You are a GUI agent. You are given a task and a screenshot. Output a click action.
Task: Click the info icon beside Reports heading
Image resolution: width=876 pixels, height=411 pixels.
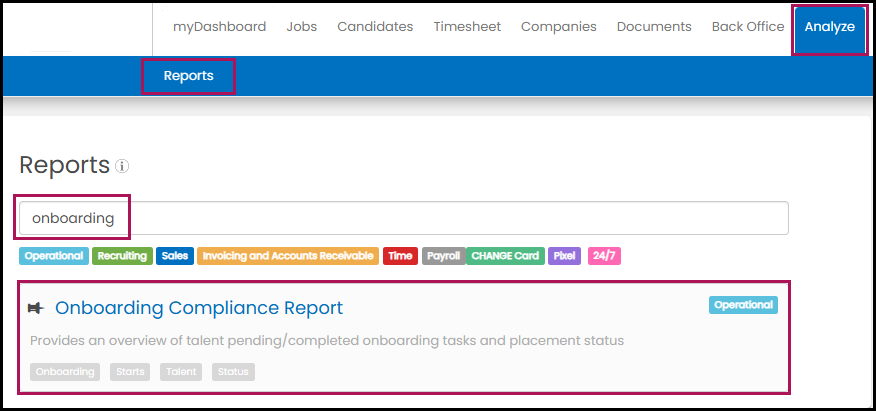coord(122,166)
